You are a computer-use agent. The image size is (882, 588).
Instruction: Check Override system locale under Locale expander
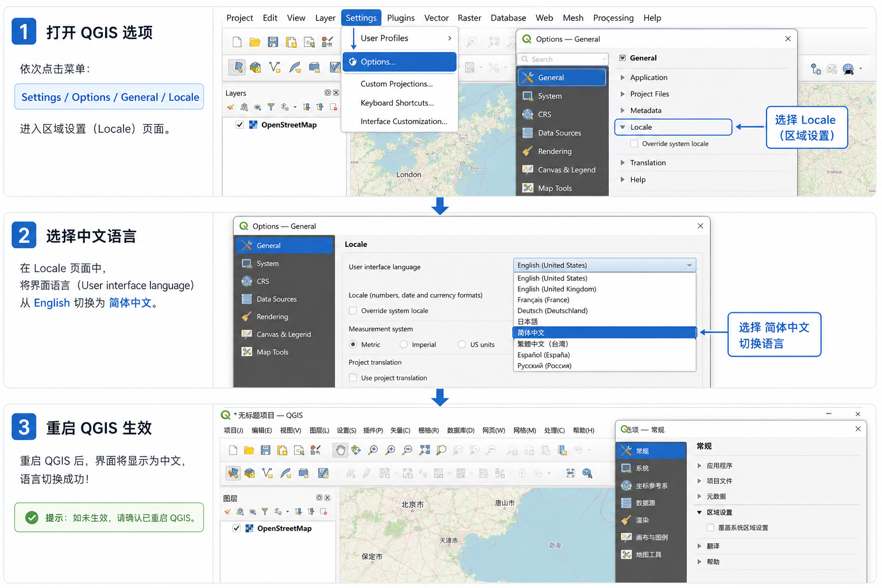634,144
